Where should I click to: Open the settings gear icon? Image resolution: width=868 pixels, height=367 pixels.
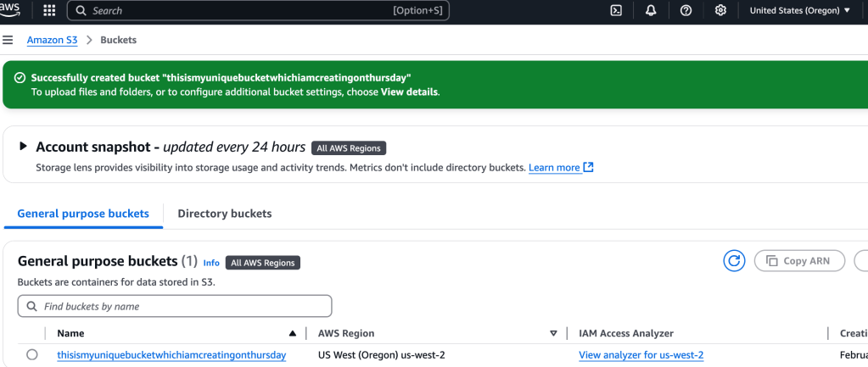click(x=720, y=10)
